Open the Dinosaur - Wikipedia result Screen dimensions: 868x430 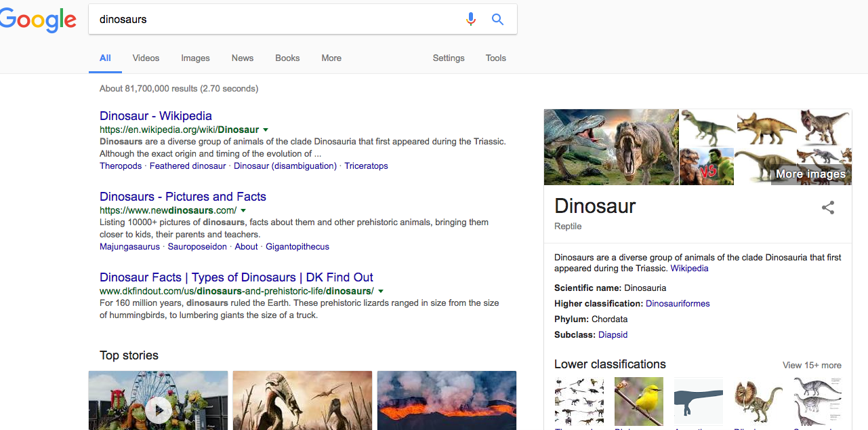pos(155,116)
